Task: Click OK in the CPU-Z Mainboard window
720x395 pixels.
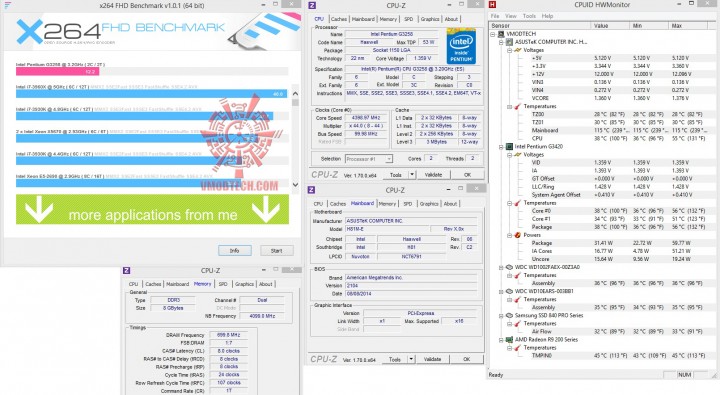Action: [x=467, y=360]
